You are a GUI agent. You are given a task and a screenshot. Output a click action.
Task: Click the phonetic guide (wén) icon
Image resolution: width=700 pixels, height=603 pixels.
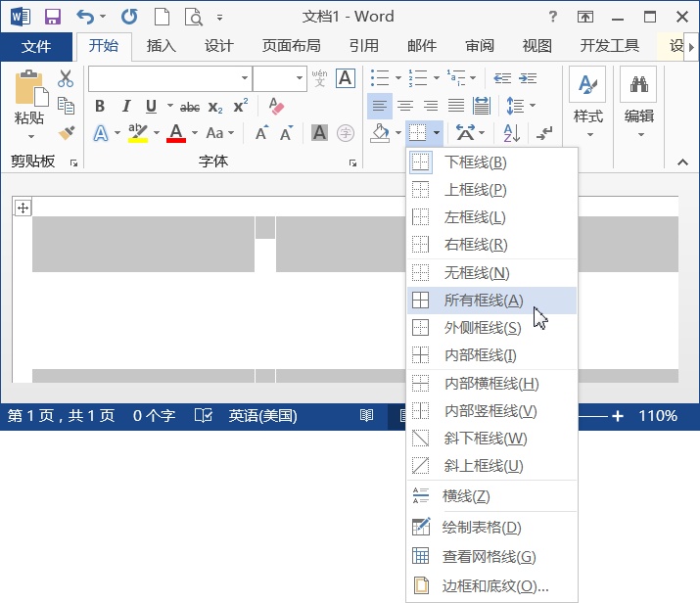pos(319,78)
